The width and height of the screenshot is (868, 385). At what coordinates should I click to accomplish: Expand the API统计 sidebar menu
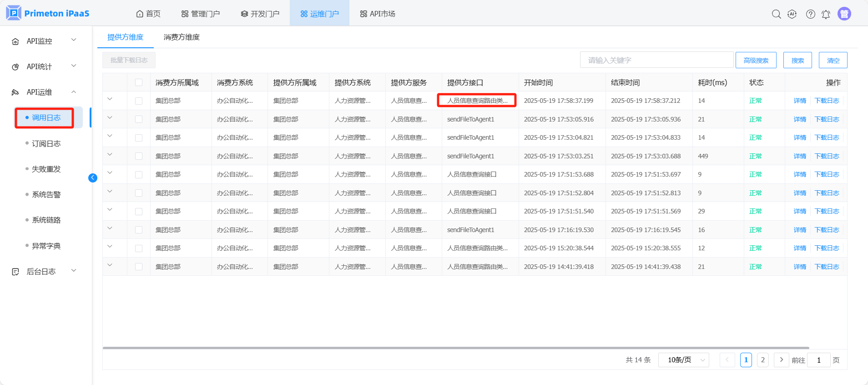(74, 66)
